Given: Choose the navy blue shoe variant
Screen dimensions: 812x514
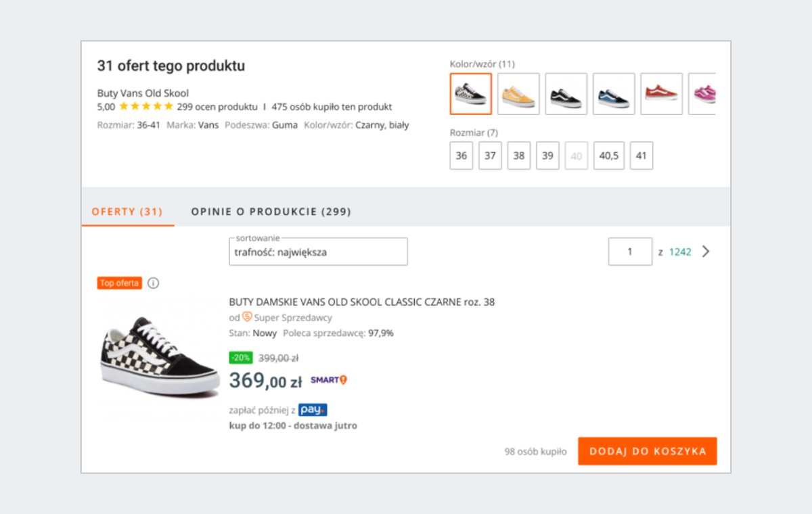Looking at the screenshot, I should [614, 94].
